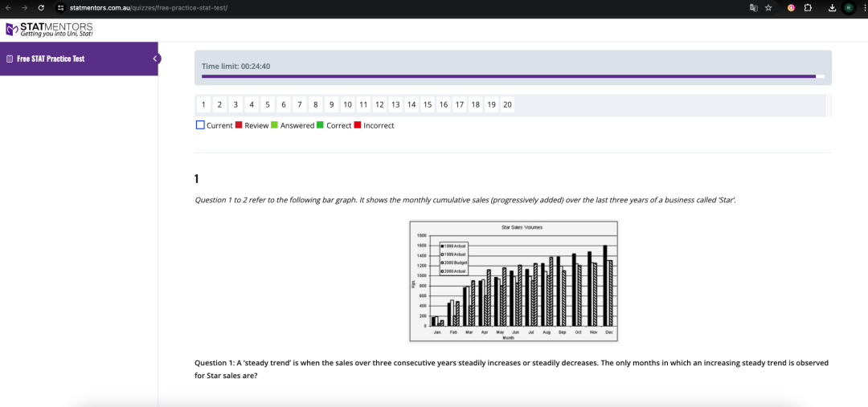
Task: Jump to question 8
Action: coord(316,104)
